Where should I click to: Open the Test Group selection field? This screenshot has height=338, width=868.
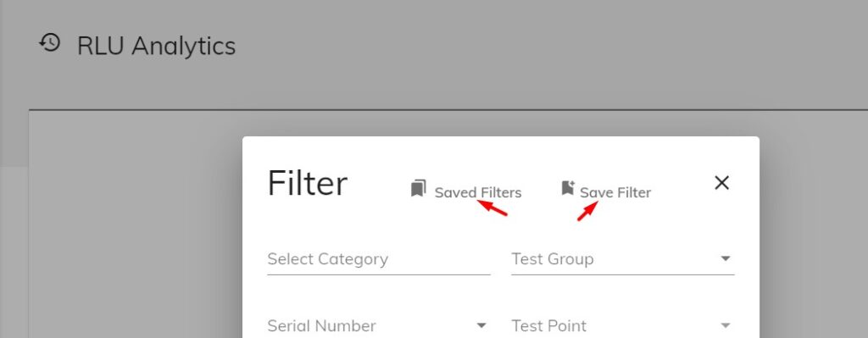click(623, 259)
